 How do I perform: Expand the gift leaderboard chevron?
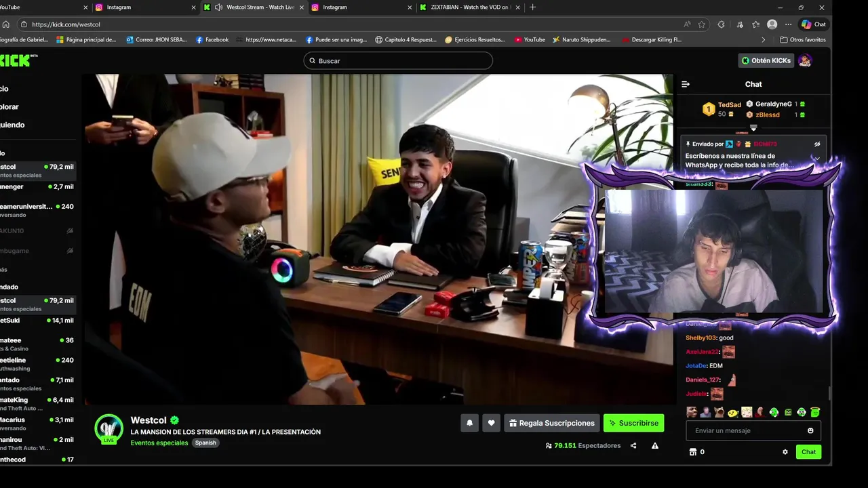click(x=753, y=127)
